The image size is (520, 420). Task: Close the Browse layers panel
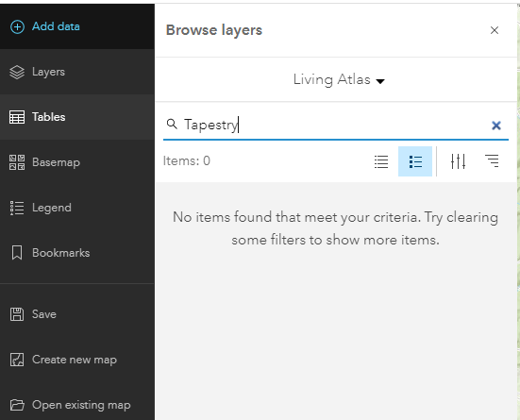[x=495, y=30]
